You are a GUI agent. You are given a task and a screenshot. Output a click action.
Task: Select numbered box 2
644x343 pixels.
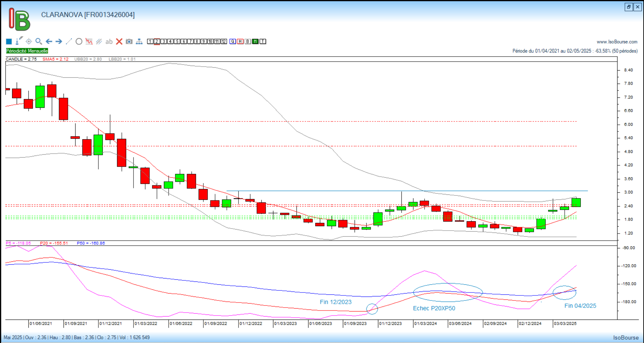(x=157, y=41)
